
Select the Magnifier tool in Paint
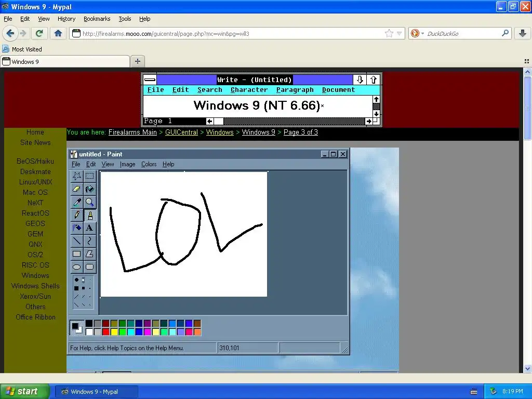[89, 202]
